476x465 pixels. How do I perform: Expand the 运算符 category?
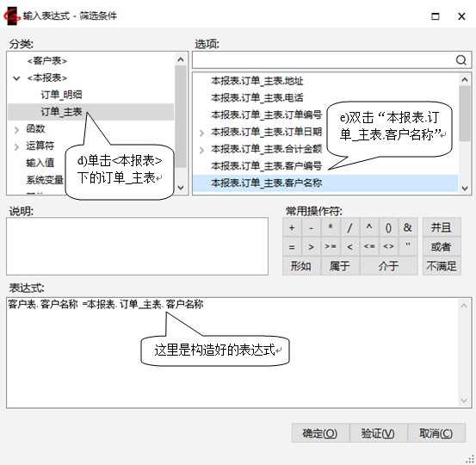pyautogui.click(x=16, y=146)
